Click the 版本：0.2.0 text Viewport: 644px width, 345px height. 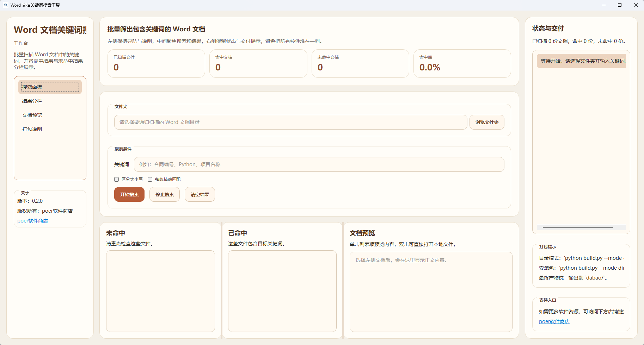pos(30,201)
